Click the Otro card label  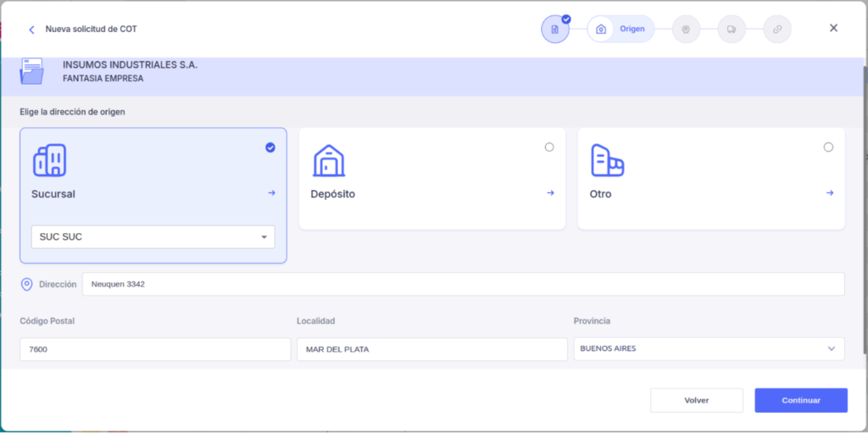click(601, 194)
